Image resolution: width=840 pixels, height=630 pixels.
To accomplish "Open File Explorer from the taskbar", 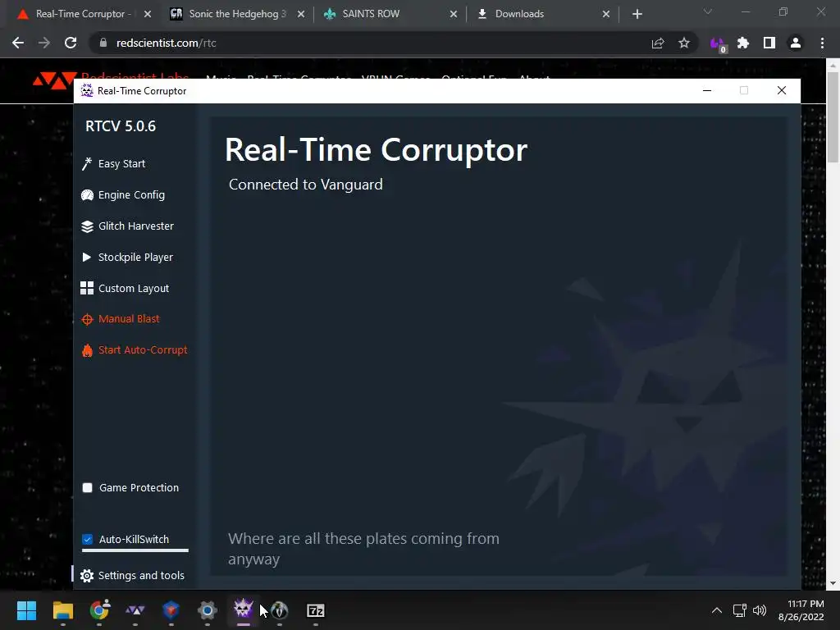I will (x=62, y=610).
